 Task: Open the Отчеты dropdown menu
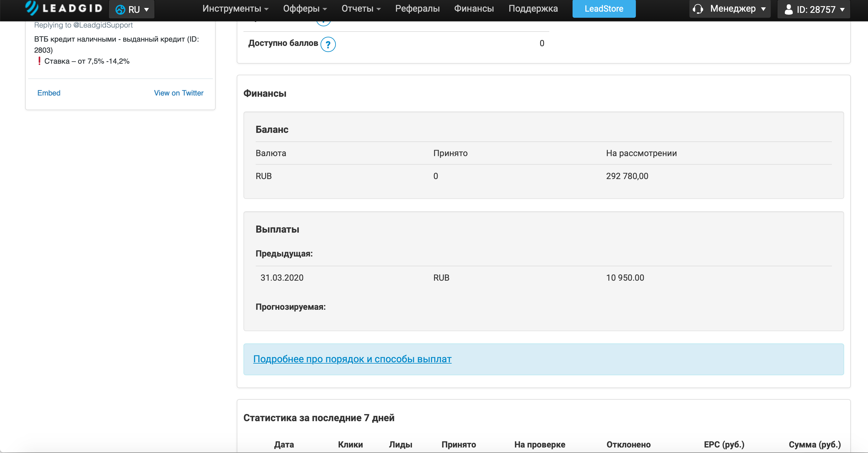361,9
